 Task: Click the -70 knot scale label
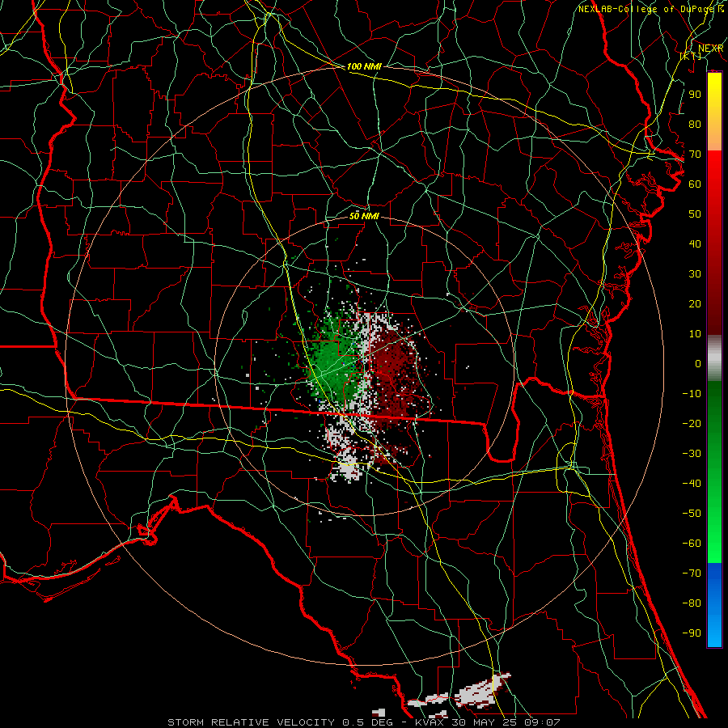point(692,573)
